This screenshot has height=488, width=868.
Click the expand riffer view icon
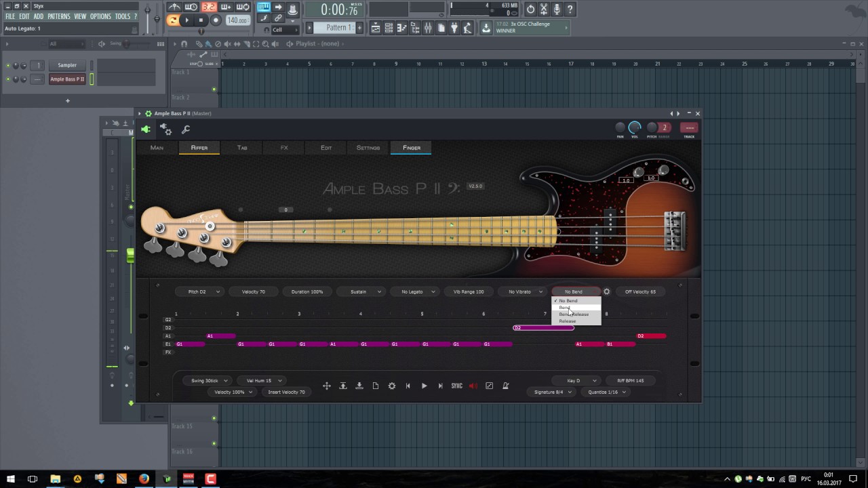pyautogui.click(x=490, y=386)
